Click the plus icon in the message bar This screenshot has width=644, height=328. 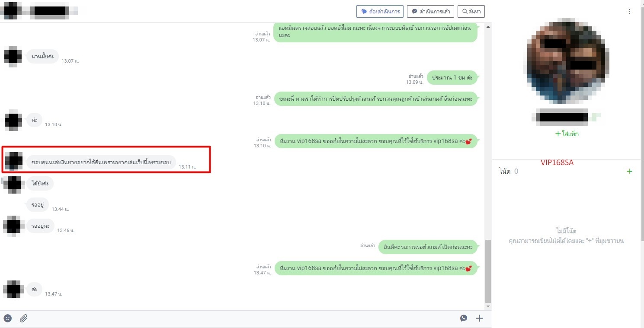(479, 318)
